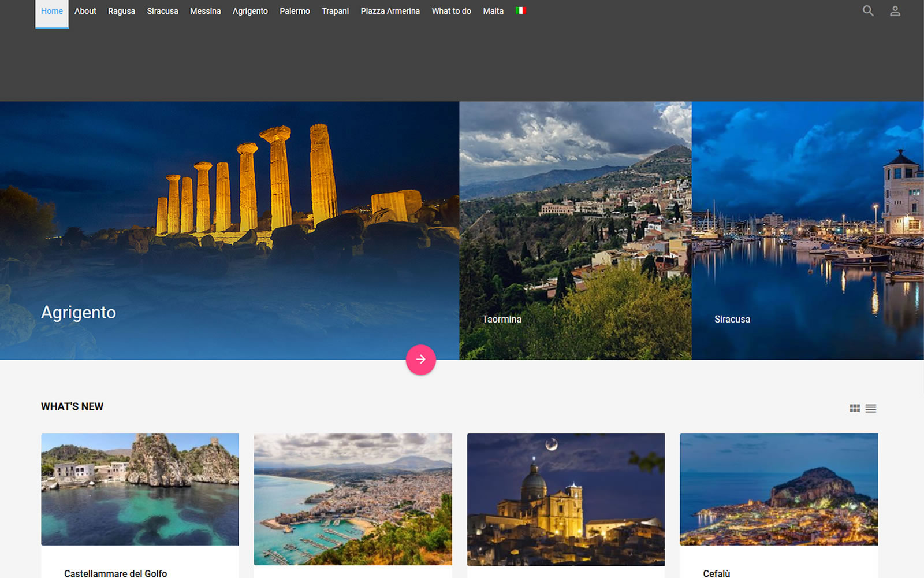The width and height of the screenshot is (924, 578).
Task: Switch to list view layout
Action: point(871,408)
